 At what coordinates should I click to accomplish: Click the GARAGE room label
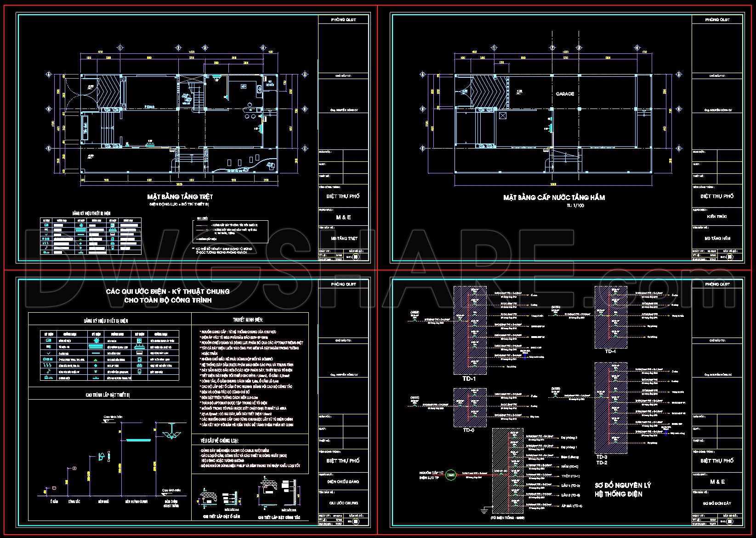click(x=565, y=94)
